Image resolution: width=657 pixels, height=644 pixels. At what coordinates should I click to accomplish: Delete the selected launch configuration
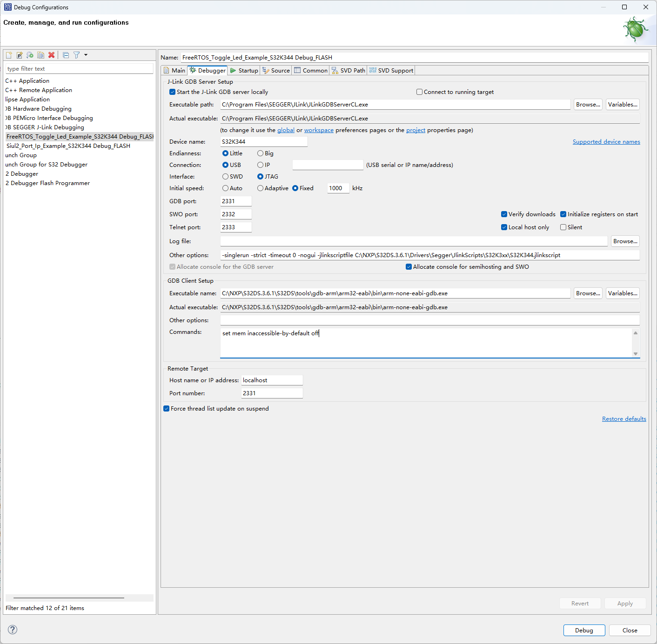(x=52, y=55)
